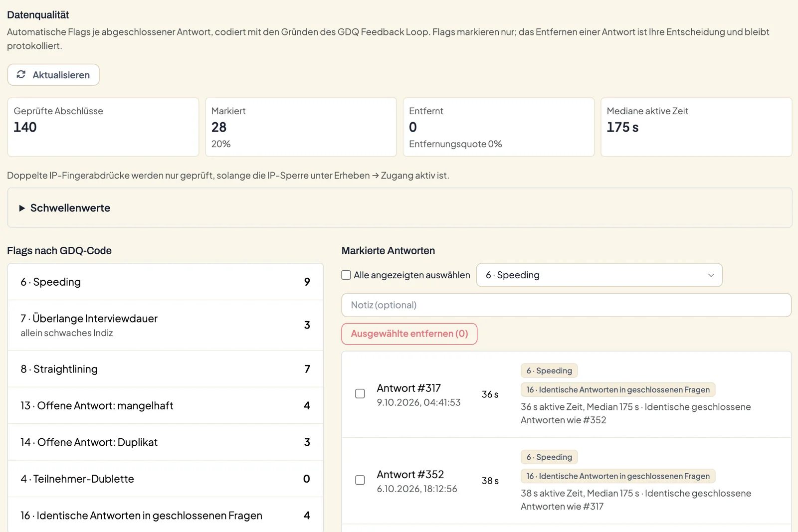
Task: Click the 8 · Straightlining flag row
Action: 166,369
